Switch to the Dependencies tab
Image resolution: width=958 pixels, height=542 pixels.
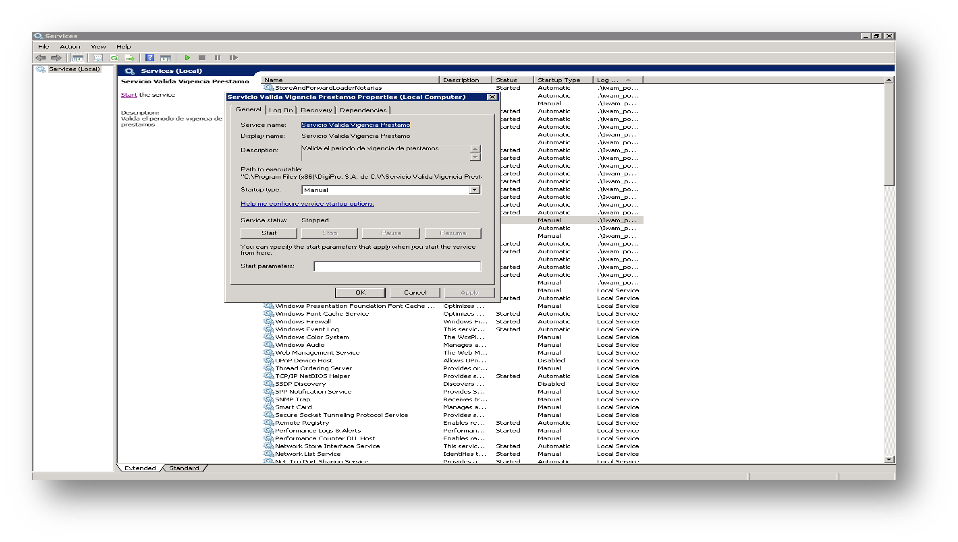pyautogui.click(x=363, y=110)
